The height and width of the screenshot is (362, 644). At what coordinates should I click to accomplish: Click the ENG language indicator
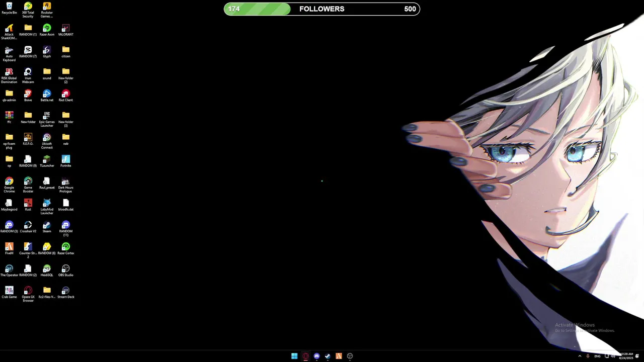coord(597,356)
